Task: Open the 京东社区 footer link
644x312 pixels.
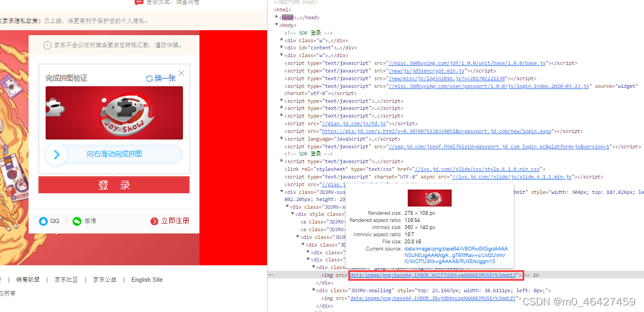Action: click(x=66, y=280)
